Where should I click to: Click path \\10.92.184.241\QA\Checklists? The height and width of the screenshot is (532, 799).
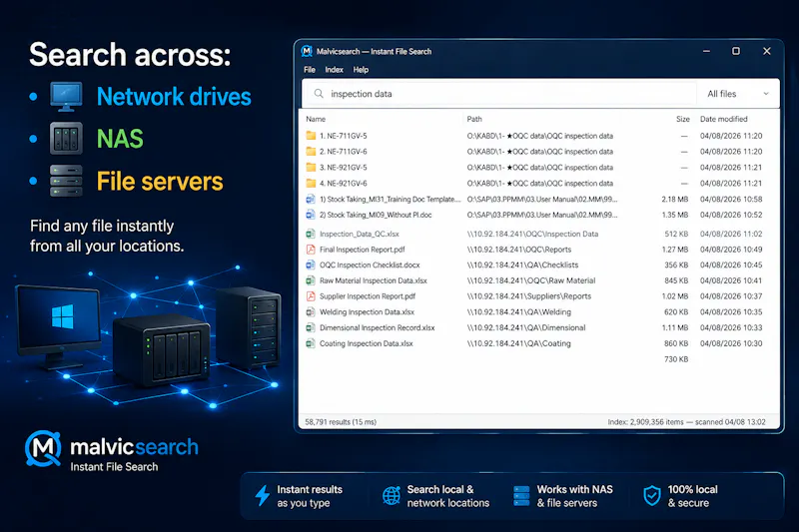(522, 266)
